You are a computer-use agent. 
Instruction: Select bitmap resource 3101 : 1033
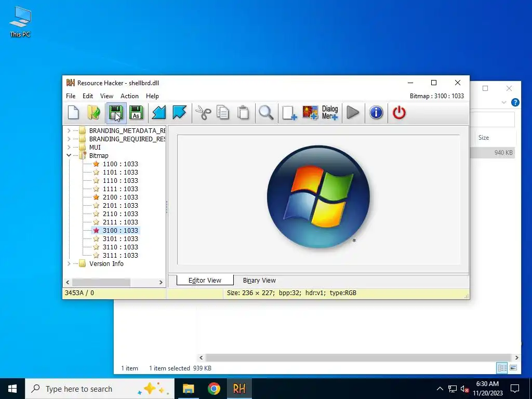[121, 238]
